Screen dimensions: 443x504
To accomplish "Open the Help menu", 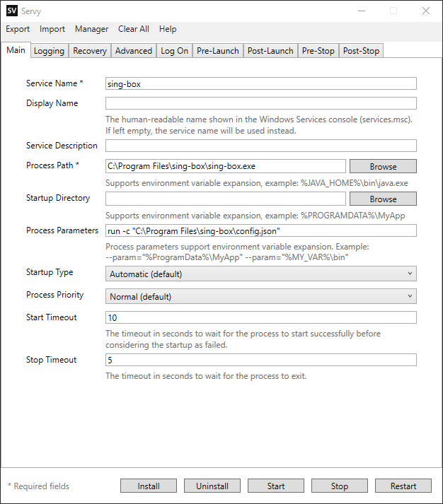I will click(x=168, y=29).
